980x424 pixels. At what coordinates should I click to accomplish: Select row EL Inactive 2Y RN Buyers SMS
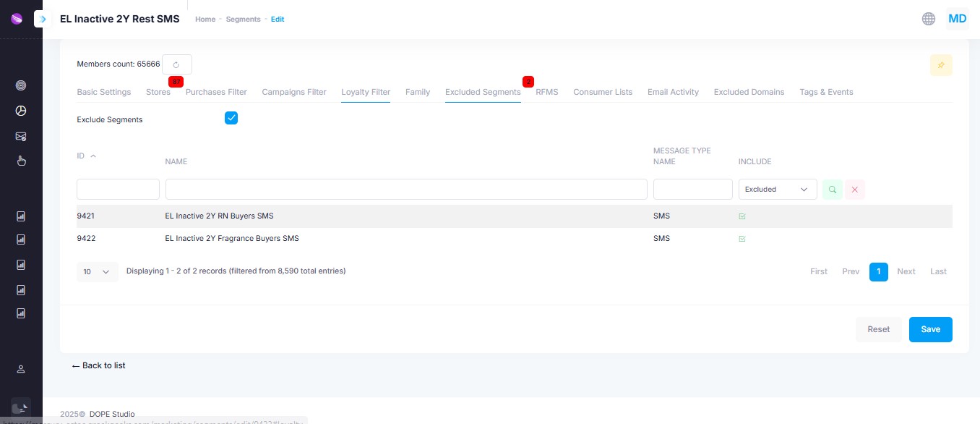click(x=515, y=216)
